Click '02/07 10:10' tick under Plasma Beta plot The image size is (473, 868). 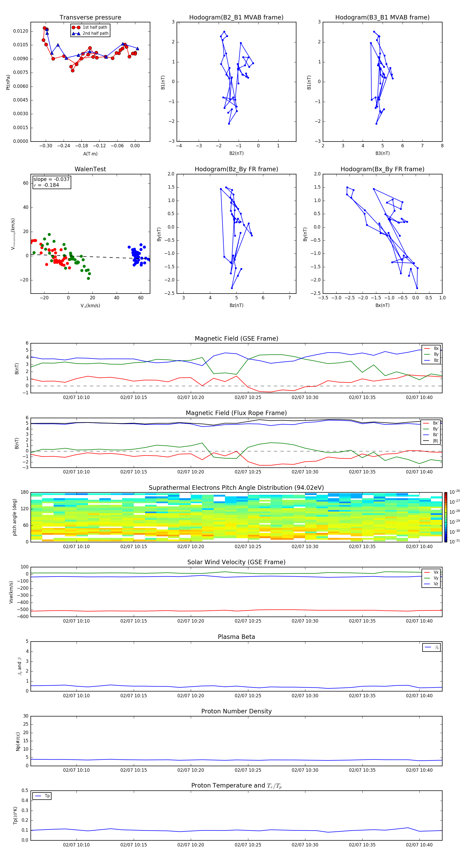click(x=76, y=695)
